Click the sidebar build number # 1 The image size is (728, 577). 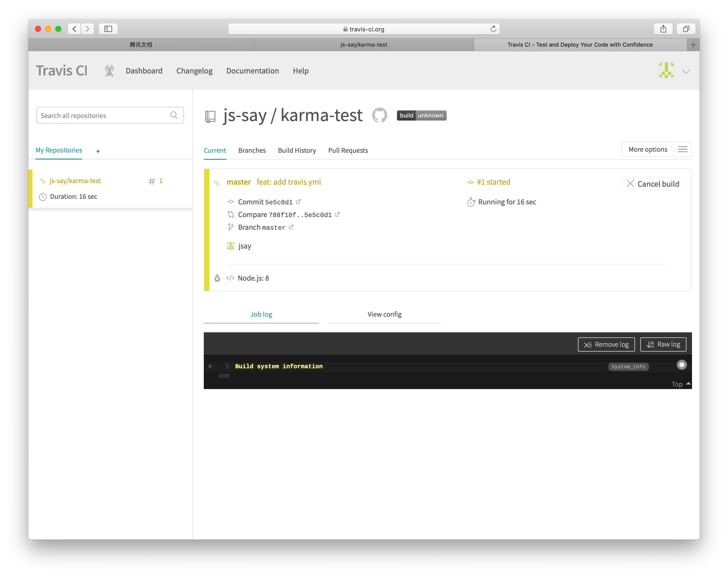155,181
